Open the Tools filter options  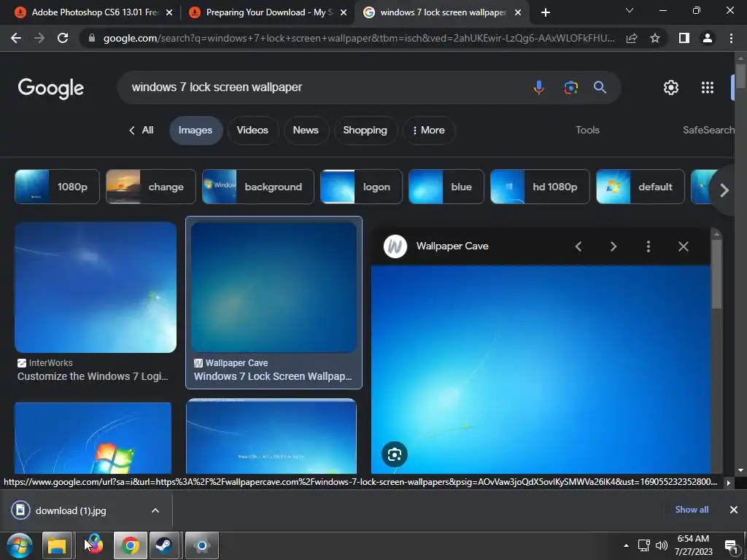click(x=587, y=130)
